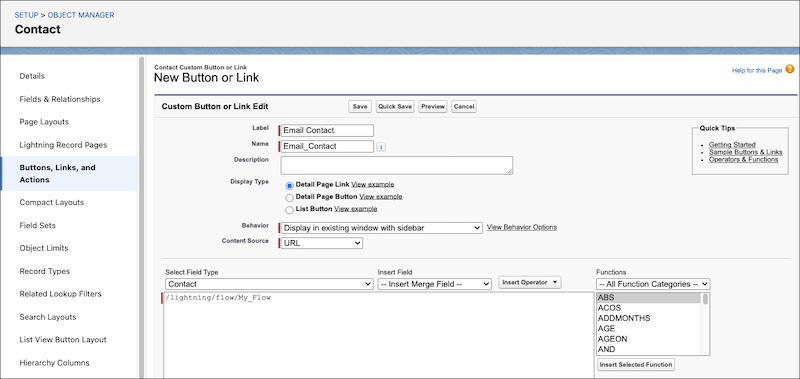Open Object Limits
Screen dimensions: 800x379
click(x=44, y=248)
